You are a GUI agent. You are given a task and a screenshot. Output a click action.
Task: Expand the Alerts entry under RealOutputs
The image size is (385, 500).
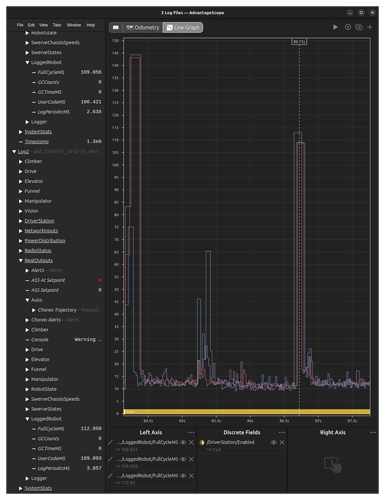click(x=27, y=270)
